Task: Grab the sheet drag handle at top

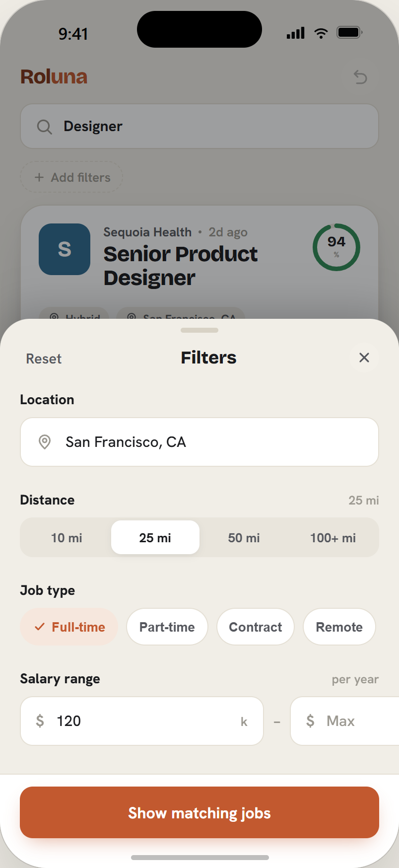Action: pyautogui.click(x=199, y=330)
